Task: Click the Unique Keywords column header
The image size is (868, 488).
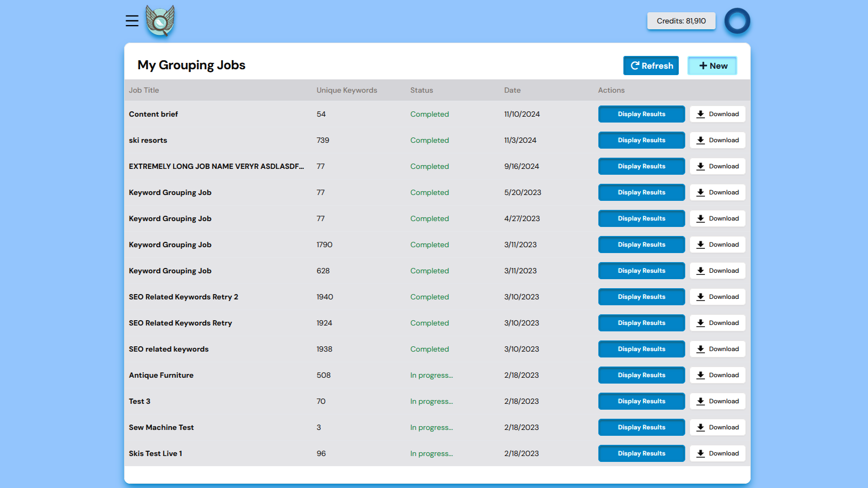Action: pos(346,90)
